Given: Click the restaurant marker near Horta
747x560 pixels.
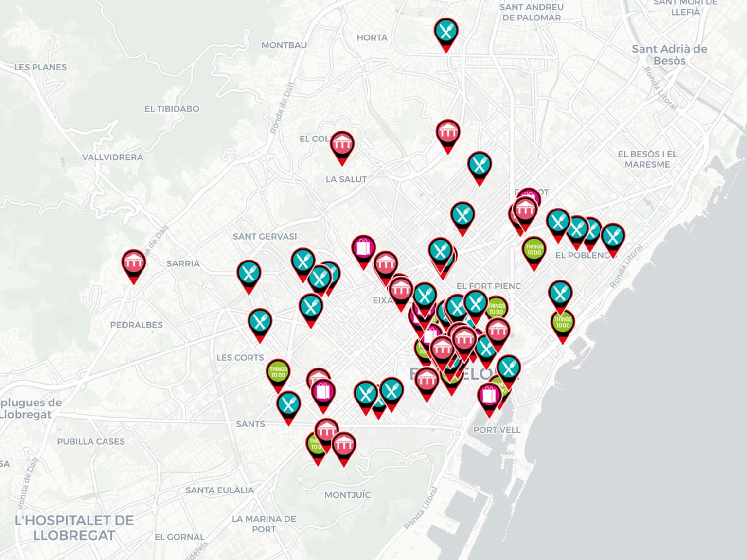Looking at the screenshot, I should point(445,32).
